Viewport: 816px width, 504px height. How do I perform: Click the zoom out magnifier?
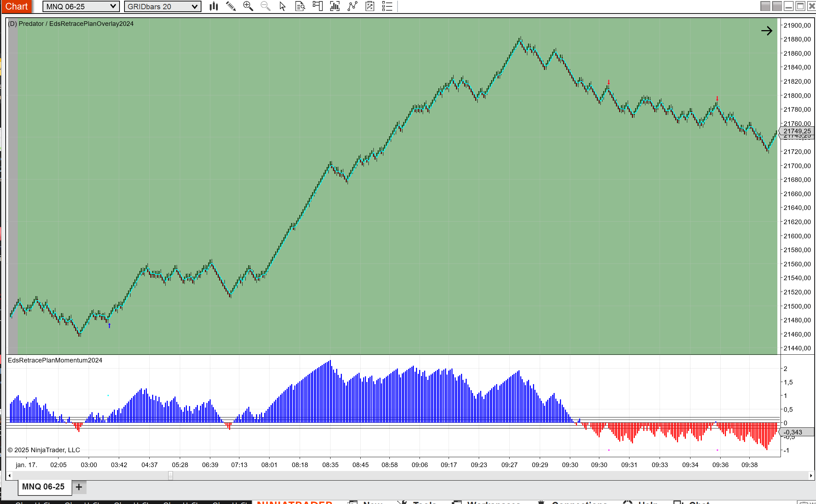(x=265, y=6)
